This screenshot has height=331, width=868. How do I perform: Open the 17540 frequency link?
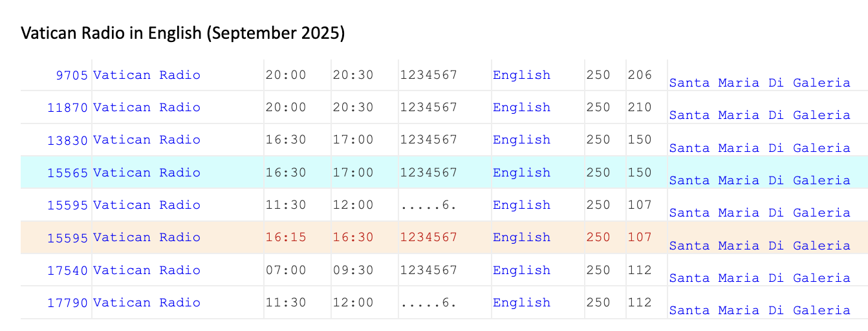[67, 270]
